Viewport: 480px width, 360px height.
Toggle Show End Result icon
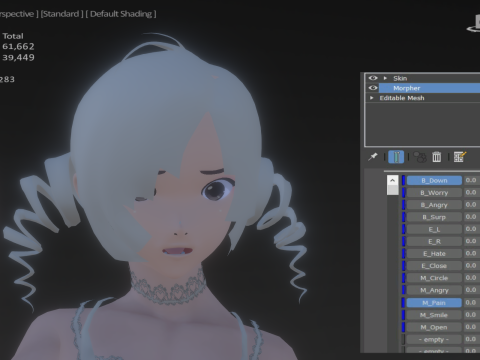coord(396,157)
